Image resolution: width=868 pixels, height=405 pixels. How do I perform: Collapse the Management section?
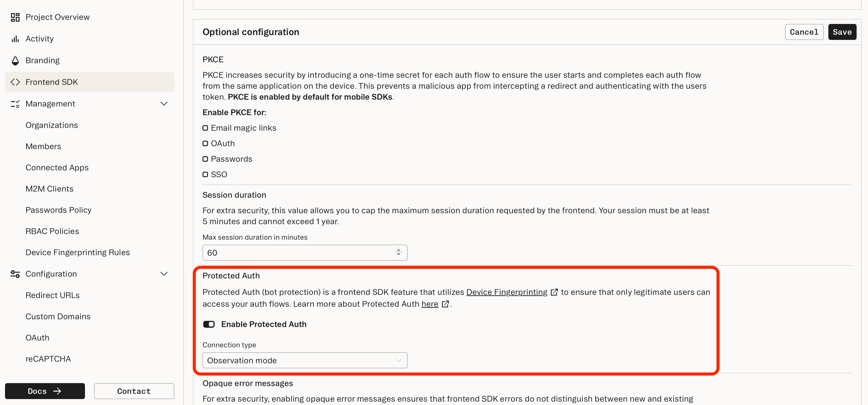(164, 104)
